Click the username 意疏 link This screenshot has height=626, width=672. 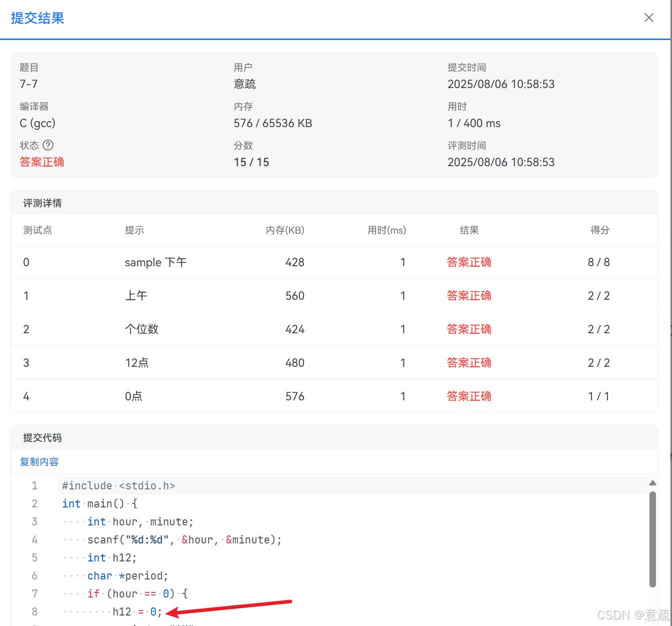244,84
